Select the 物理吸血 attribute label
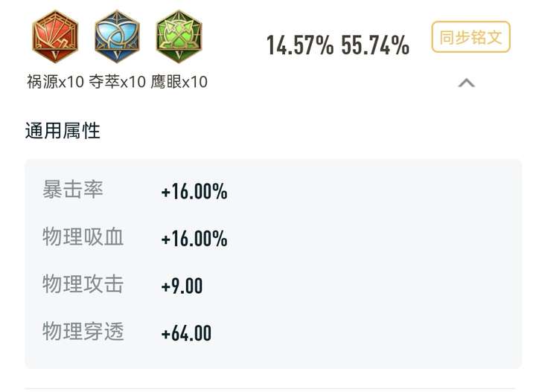 (x=83, y=237)
